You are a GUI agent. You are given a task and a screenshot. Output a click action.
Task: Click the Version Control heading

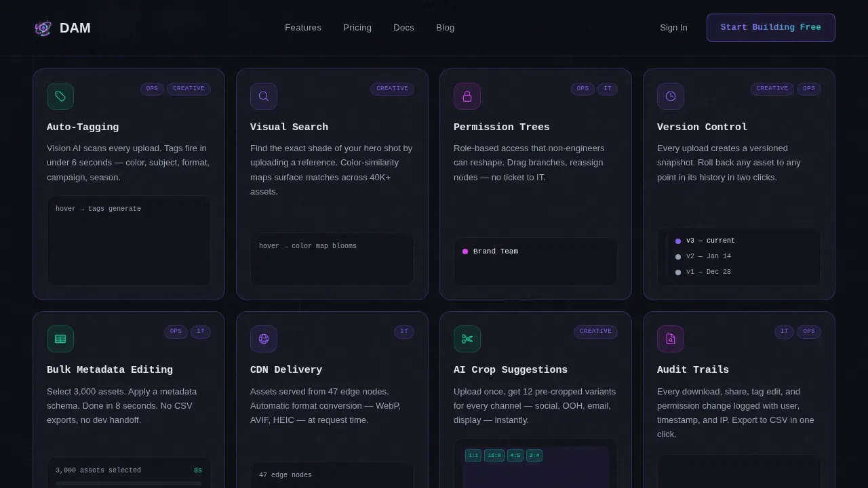pyautogui.click(x=703, y=127)
